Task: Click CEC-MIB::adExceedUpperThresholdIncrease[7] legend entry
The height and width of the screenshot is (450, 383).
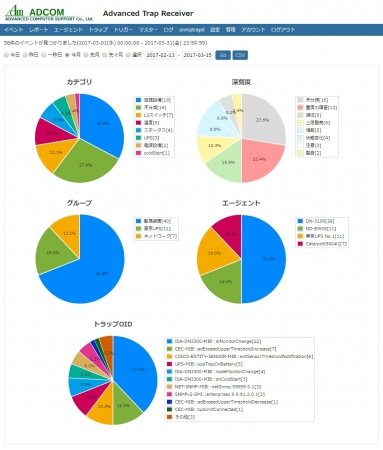Action: pyautogui.click(x=222, y=349)
